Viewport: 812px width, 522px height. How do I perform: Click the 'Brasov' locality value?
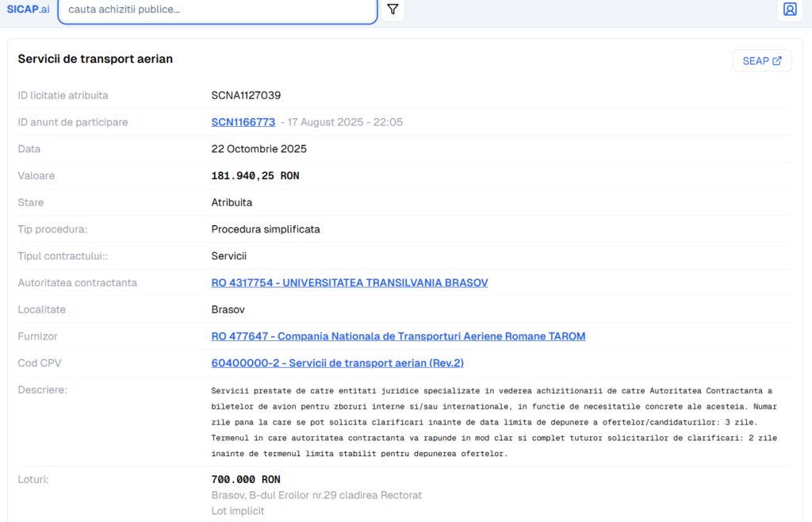click(x=228, y=309)
